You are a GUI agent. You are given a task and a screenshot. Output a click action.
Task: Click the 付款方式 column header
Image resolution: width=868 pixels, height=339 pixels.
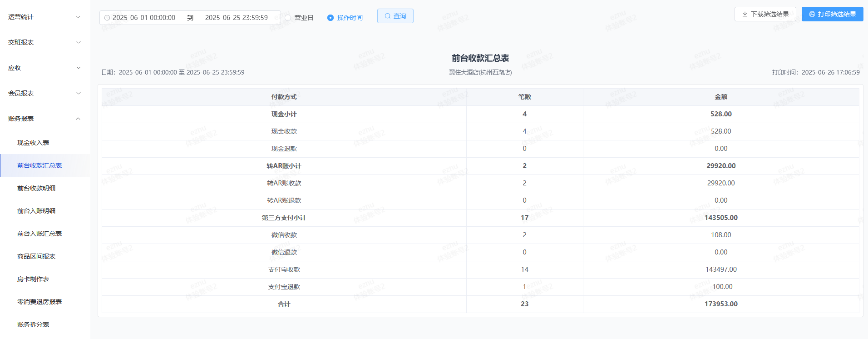[x=284, y=97]
